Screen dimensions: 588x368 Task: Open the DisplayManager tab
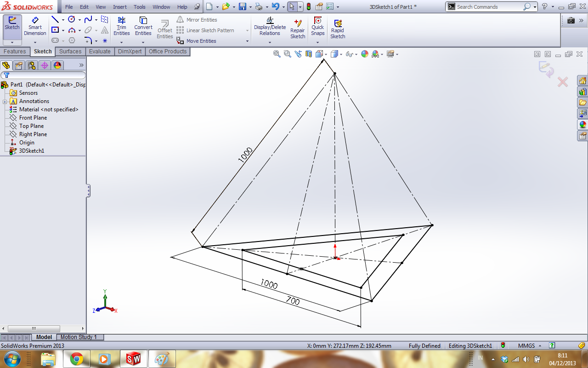pos(57,65)
